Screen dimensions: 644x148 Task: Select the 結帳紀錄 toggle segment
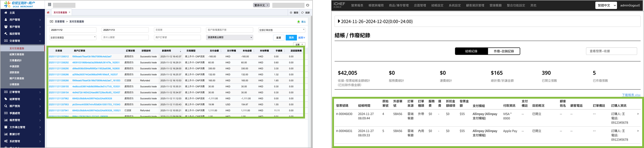(x=471, y=51)
